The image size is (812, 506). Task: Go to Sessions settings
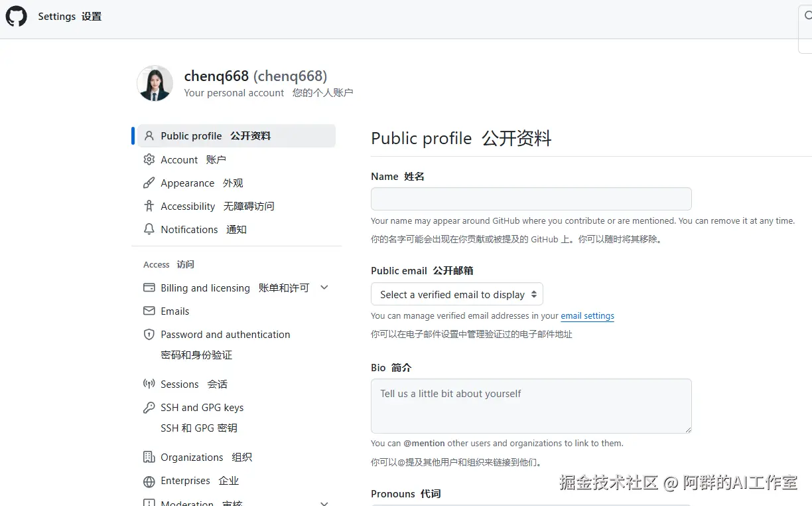(194, 384)
